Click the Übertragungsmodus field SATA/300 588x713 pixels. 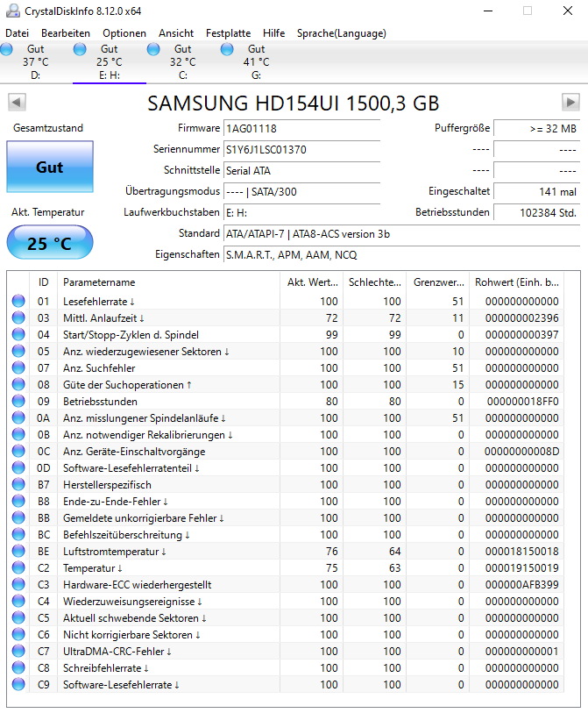pyautogui.click(x=301, y=191)
